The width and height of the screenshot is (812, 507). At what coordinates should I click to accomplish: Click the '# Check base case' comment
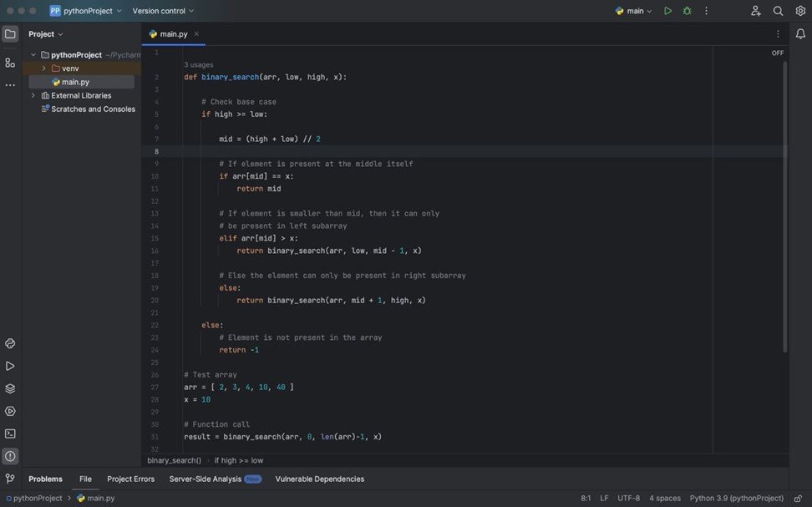(x=239, y=102)
